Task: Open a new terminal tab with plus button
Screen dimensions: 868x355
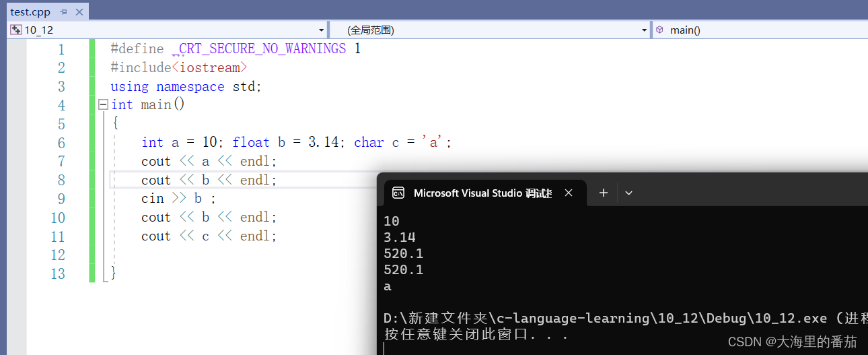Action: pos(604,193)
